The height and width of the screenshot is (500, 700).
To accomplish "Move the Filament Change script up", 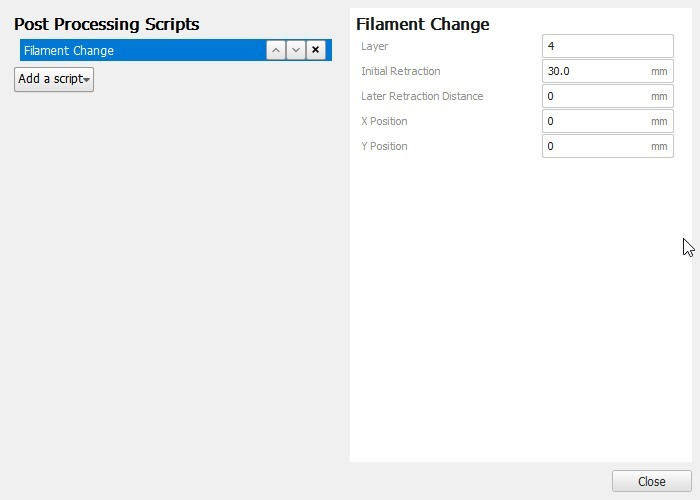I will (276, 50).
